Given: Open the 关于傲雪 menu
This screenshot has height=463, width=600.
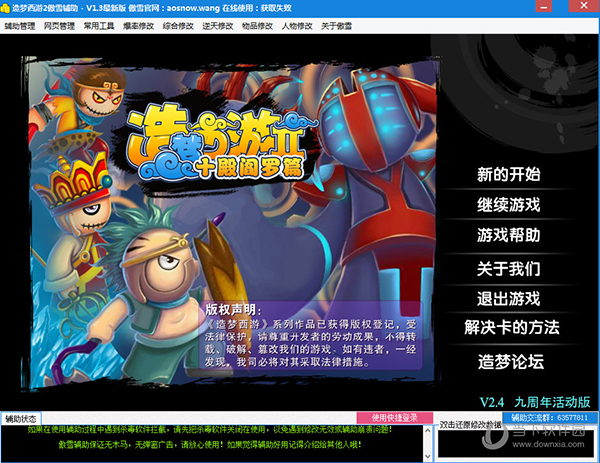Looking at the screenshot, I should 337,26.
